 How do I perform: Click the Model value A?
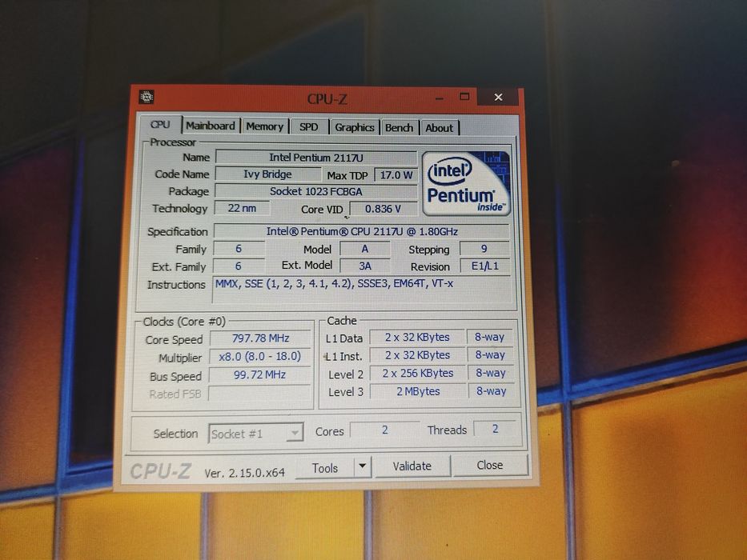[365, 249]
